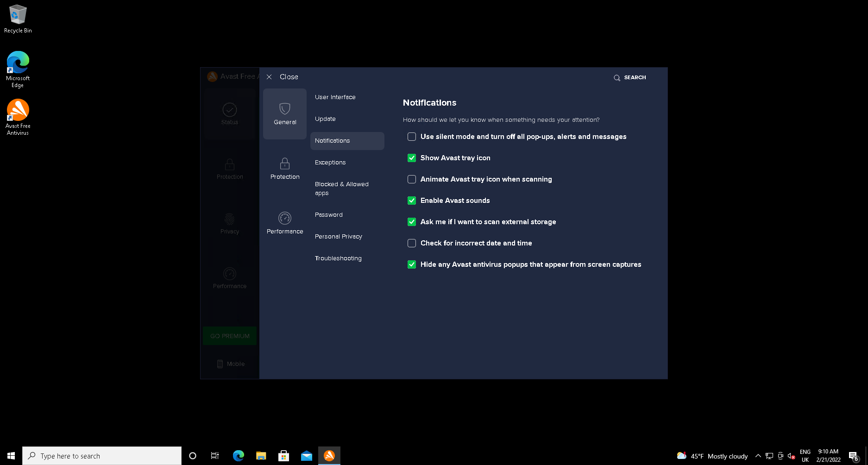Click Performance in dimmed Avast sidebar

230,278
